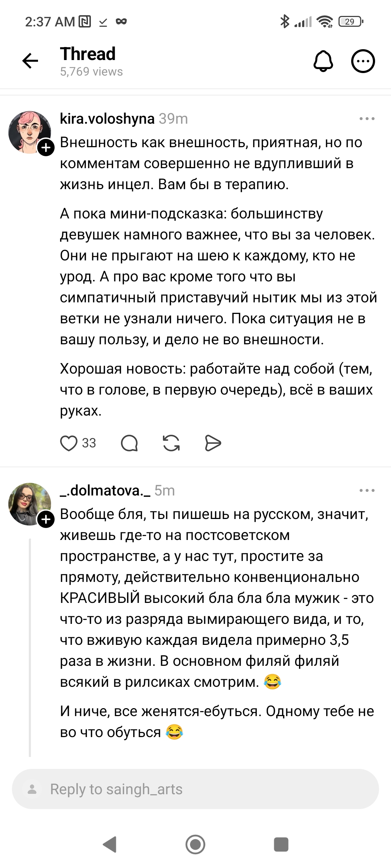Tap the back arrow in Thread header
The image size is (391, 868).
pos(30,61)
